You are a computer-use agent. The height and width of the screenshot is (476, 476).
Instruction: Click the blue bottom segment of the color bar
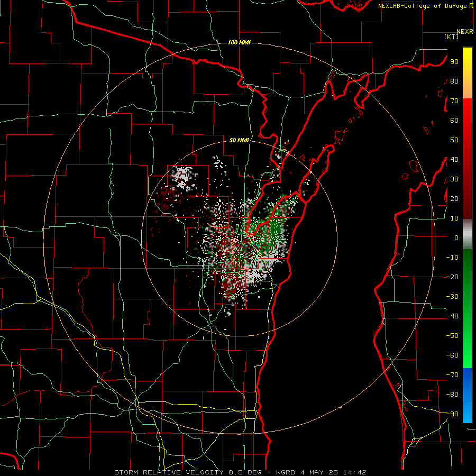point(467,395)
